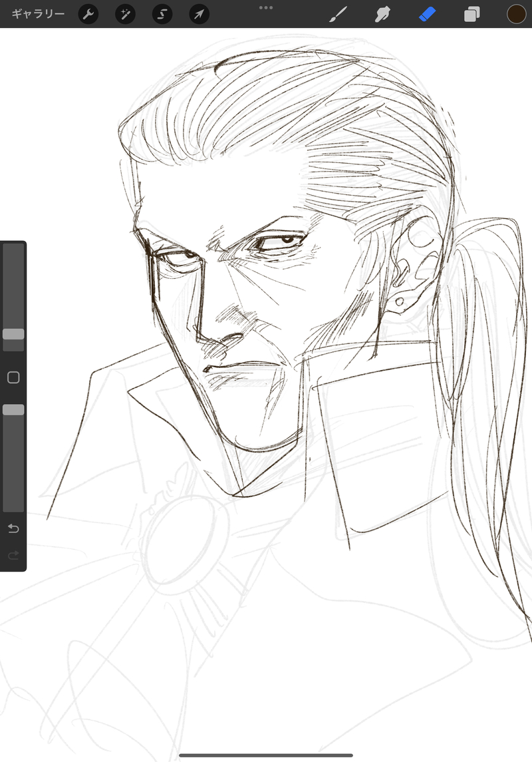Open the Actions wrench menu

coord(88,14)
